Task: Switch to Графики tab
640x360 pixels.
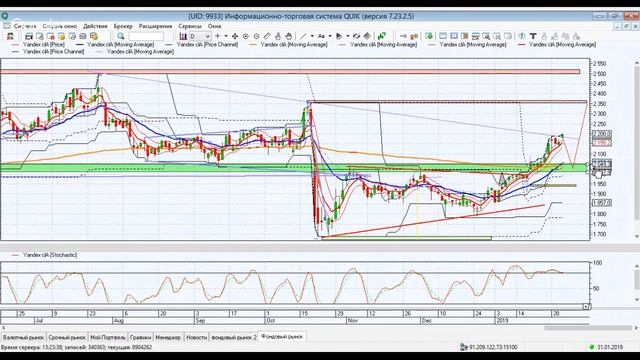Action: pyautogui.click(x=140, y=337)
